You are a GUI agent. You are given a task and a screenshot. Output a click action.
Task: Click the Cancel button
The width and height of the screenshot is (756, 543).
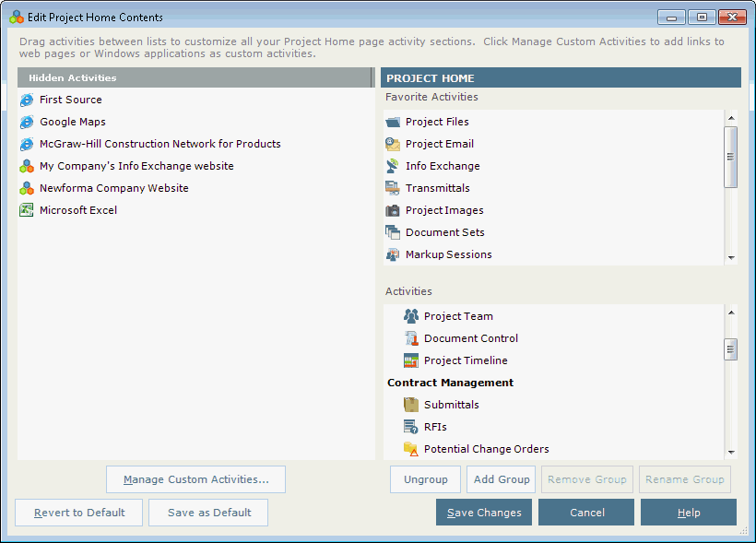click(x=586, y=513)
